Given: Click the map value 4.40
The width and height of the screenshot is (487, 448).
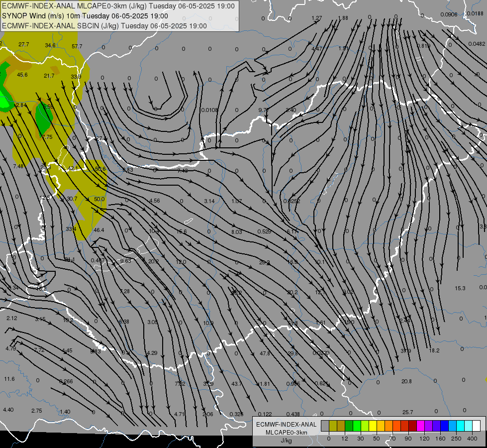Looking at the screenshot, I should (8, 410).
